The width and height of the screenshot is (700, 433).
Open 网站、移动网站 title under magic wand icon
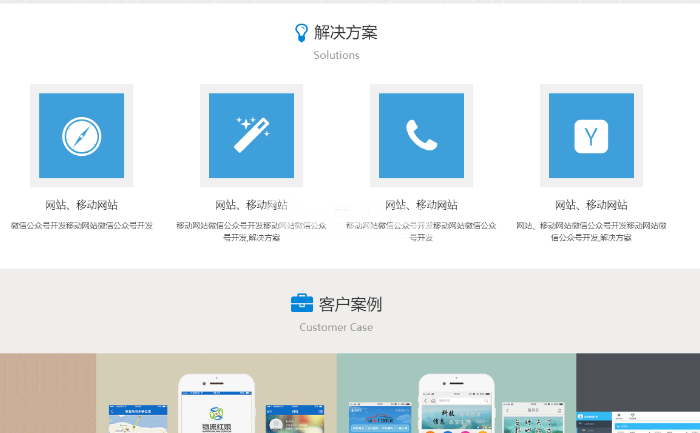251,205
